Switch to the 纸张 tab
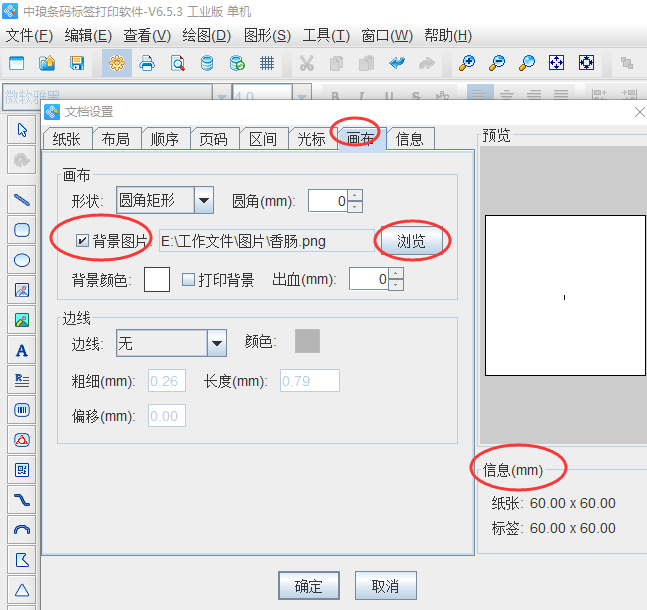 tap(67, 139)
